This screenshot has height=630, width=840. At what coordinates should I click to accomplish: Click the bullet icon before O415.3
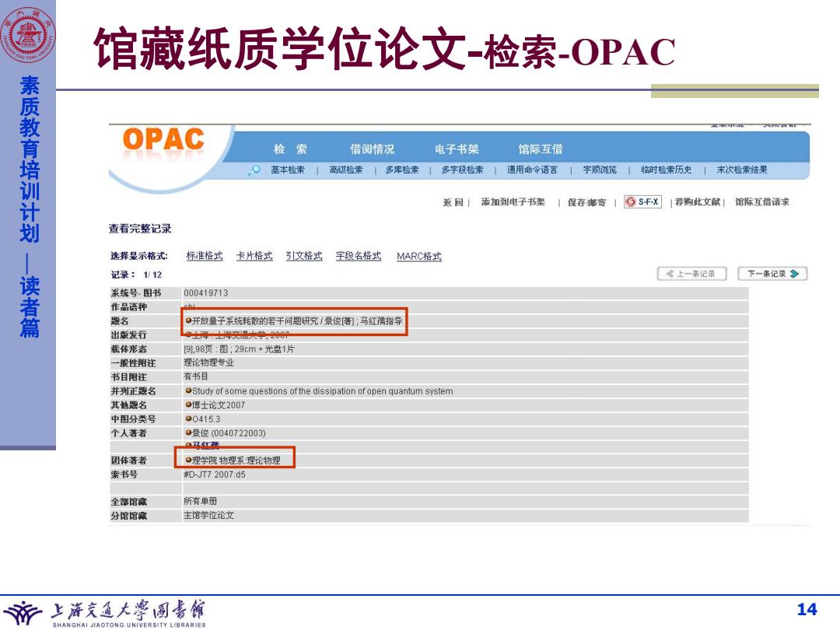[188, 418]
